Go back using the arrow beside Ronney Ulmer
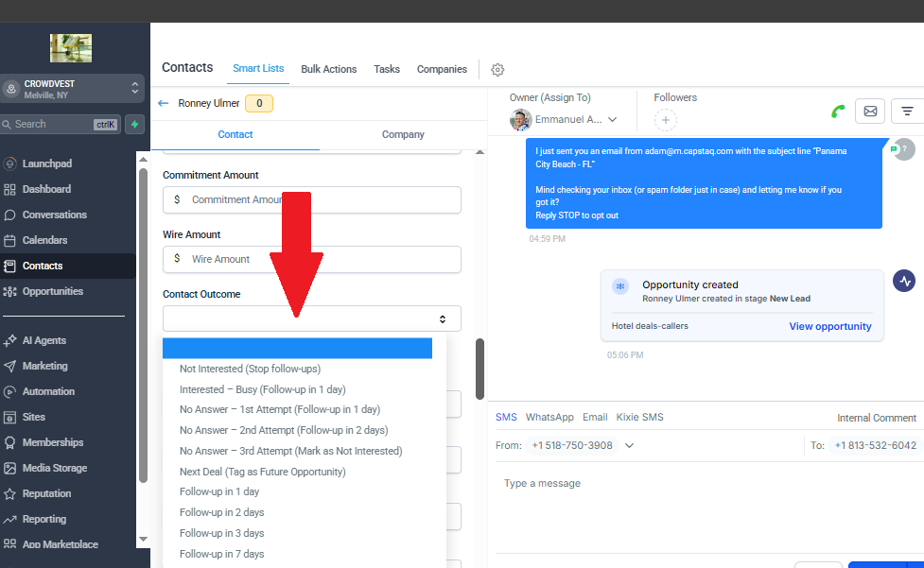The image size is (924, 568). coord(164,104)
